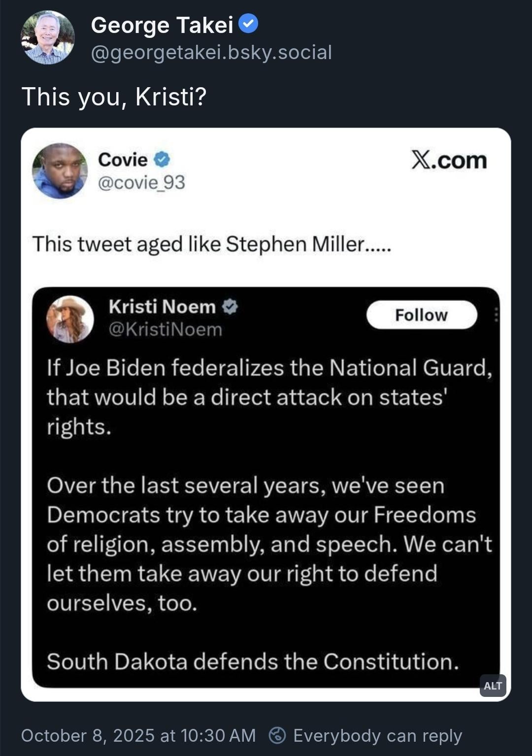
Task: Click the X.com logo label
Action: [x=449, y=161]
